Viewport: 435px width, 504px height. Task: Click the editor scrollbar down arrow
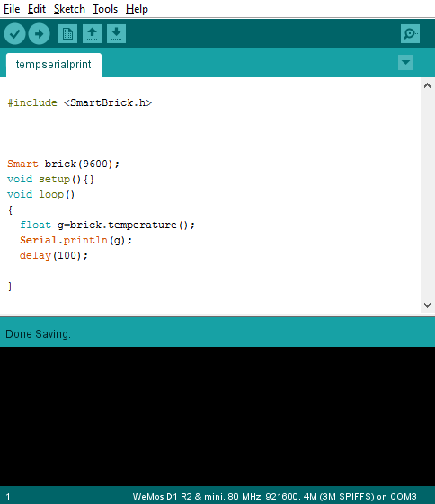[427, 305]
